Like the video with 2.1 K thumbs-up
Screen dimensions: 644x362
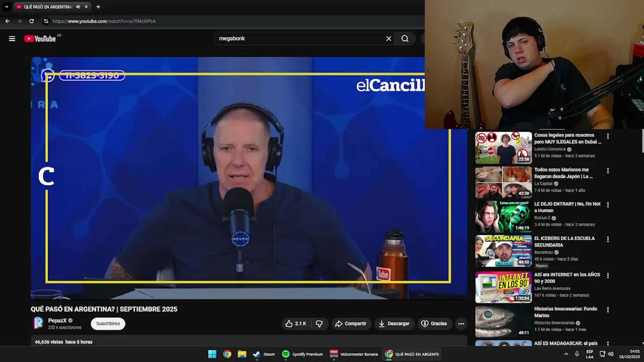(x=296, y=324)
